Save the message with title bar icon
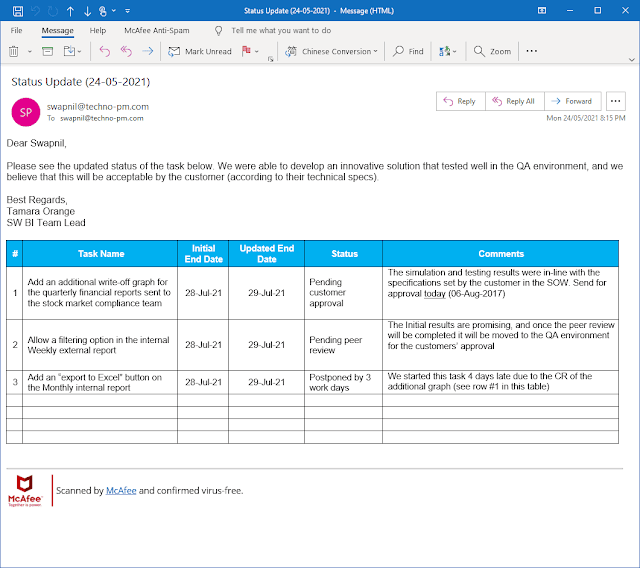Screen dimensions: 640x568 (18, 11)
